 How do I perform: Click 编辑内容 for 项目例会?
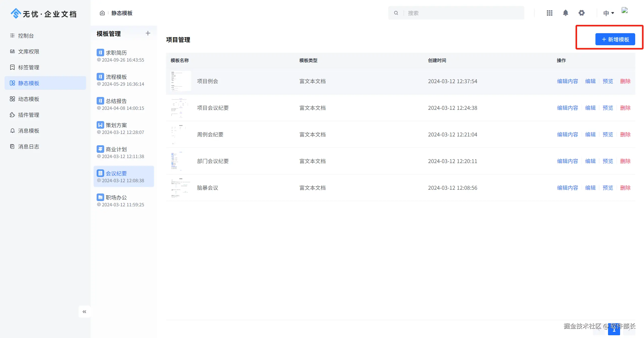coord(567,81)
